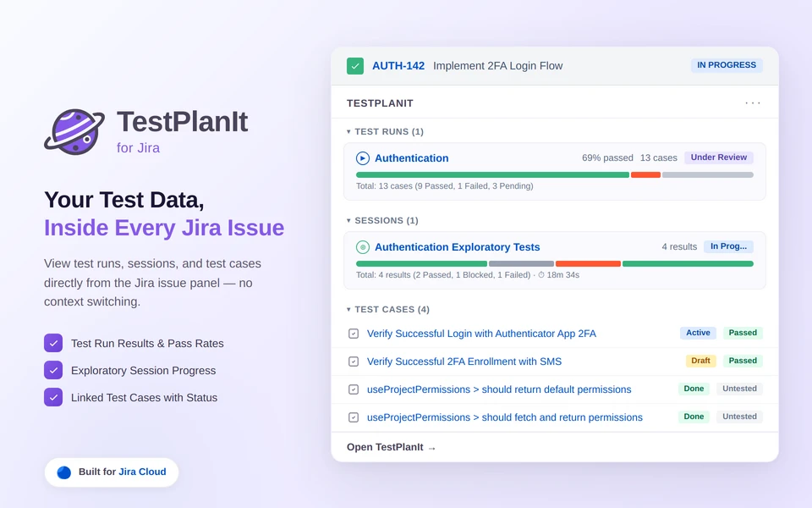Click the Test Run Results checkbox

[53, 343]
